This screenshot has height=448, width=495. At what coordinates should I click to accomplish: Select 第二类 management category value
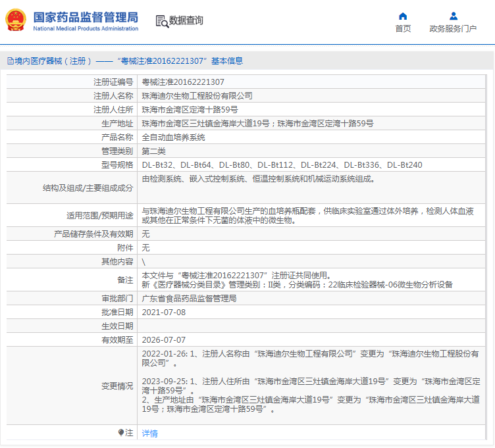click(x=154, y=151)
